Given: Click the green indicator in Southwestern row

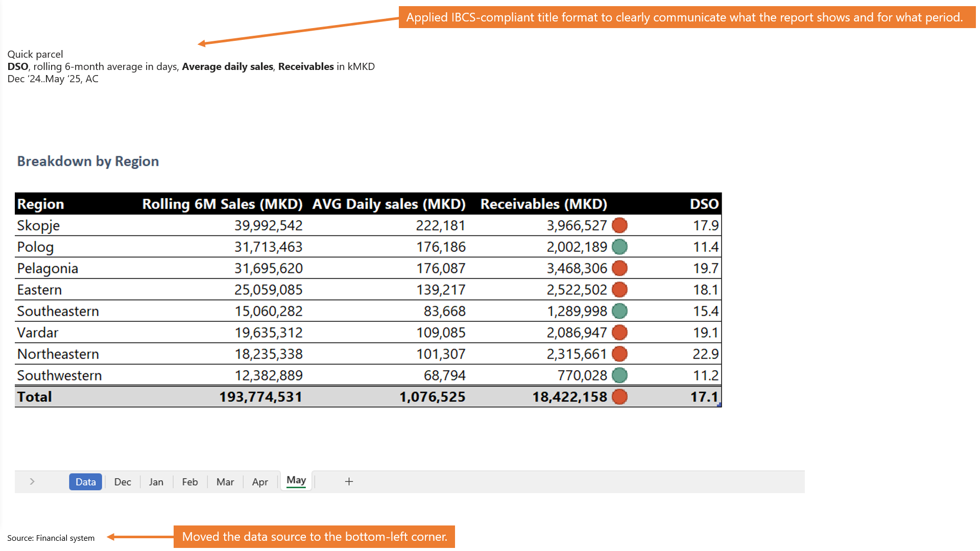Looking at the screenshot, I should pyautogui.click(x=619, y=375).
